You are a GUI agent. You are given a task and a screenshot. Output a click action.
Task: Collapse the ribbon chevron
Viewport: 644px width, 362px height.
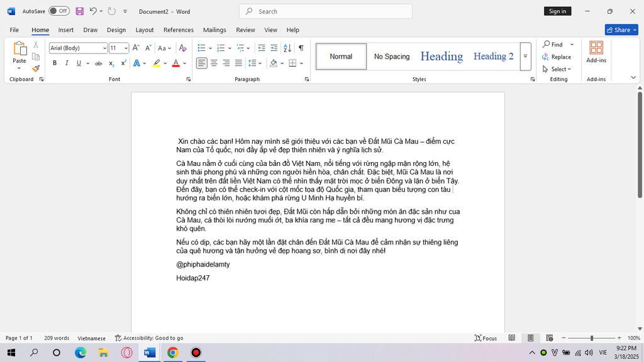(x=633, y=77)
